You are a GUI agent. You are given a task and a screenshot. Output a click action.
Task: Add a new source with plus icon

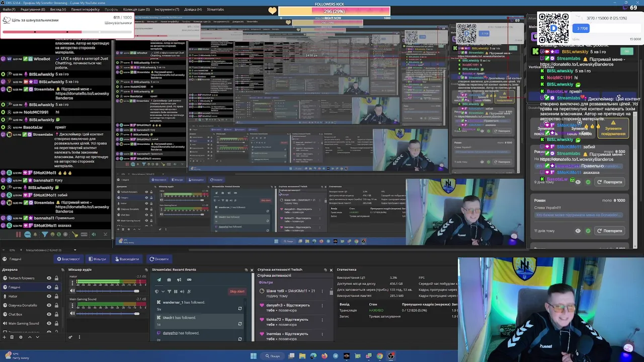[5, 337]
